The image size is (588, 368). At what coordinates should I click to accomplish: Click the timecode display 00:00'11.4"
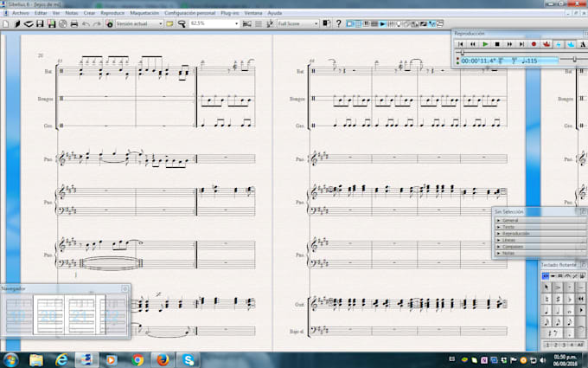coord(478,61)
